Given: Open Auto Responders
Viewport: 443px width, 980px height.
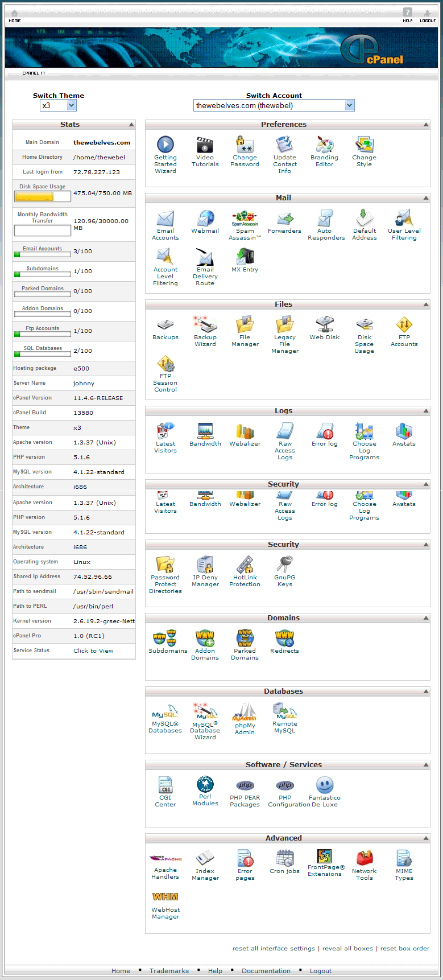Looking at the screenshot, I should (326, 225).
